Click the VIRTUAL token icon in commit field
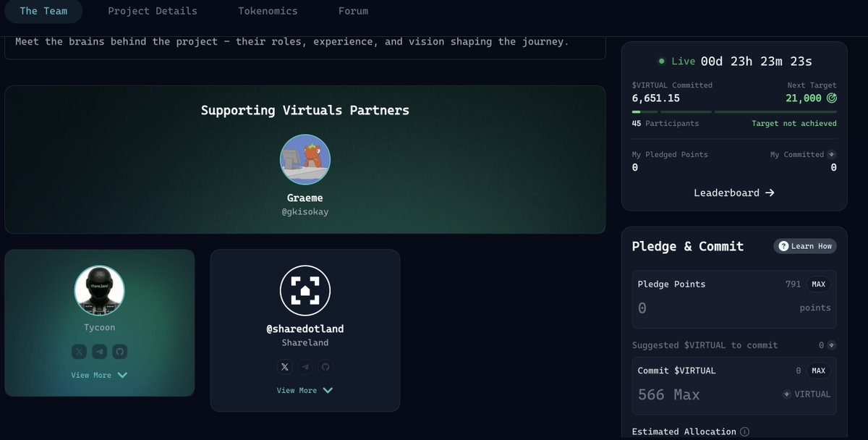Viewport: 868px width, 440px height. pos(786,394)
